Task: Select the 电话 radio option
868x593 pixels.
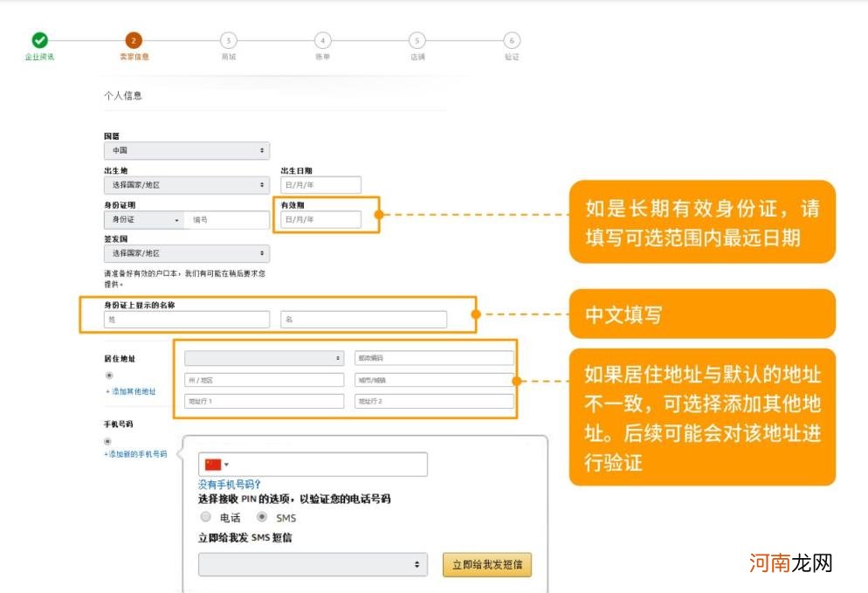Action: (204, 517)
